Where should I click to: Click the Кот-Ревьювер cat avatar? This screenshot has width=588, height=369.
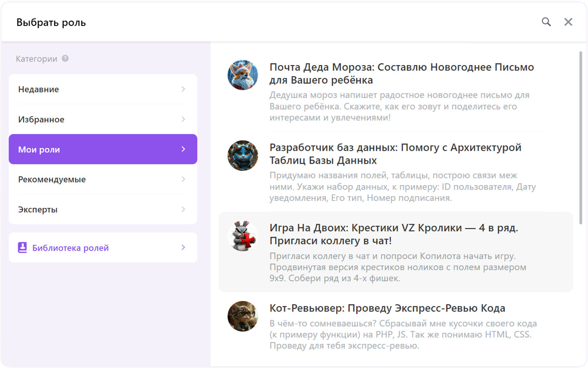click(243, 316)
